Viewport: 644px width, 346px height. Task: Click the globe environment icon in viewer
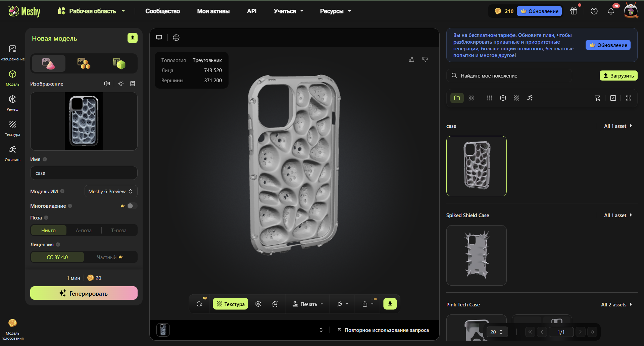(x=176, y=38)
